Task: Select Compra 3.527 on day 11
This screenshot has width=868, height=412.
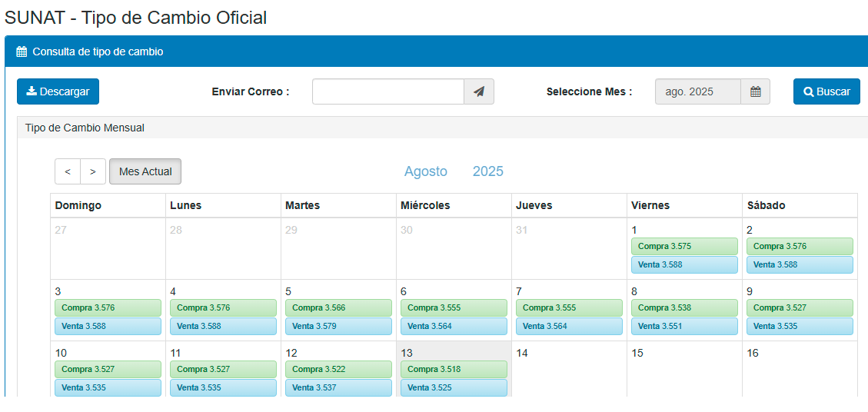Action: [223, 370]
